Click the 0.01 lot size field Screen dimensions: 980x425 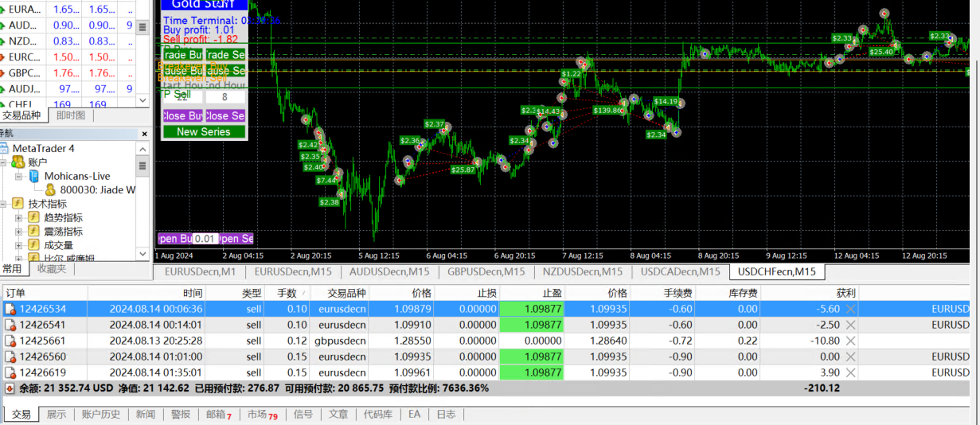[205, 239]
